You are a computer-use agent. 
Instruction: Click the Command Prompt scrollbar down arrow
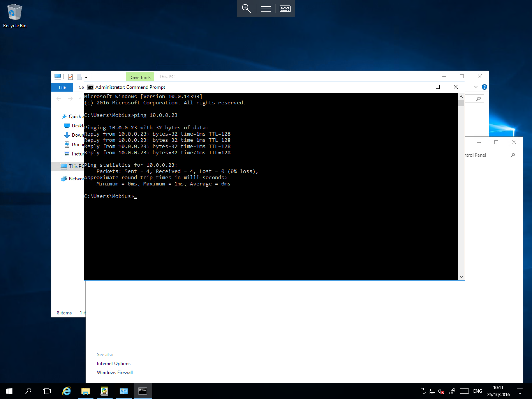461,277
